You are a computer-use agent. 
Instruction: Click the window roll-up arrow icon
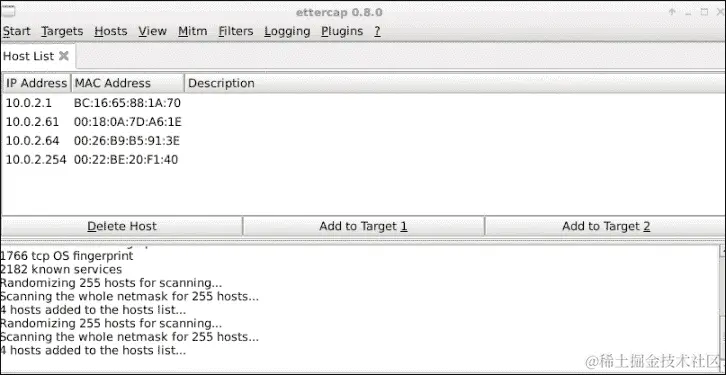click(672, 12)
